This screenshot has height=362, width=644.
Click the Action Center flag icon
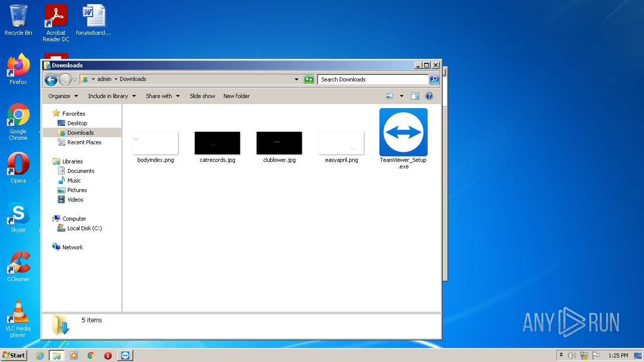(596, 355)
